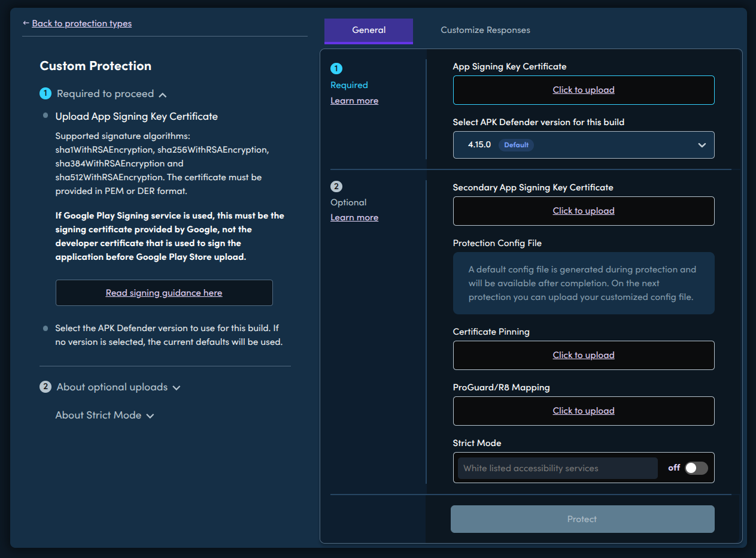Upload a Certificate Pinning file
The height and width of the screenshot is (558, 756).
tap(584, 355)
